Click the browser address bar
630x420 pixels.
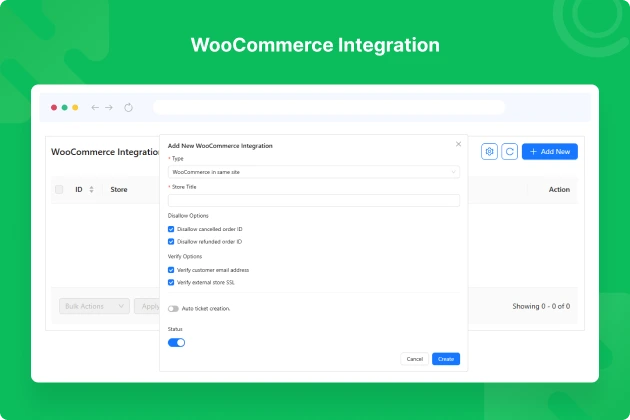[x=329, y=107]
